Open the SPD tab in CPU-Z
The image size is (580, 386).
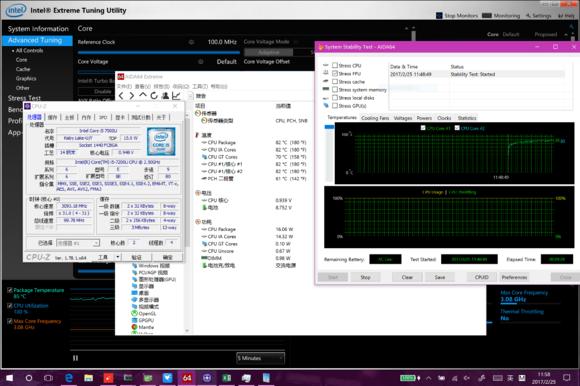[103, 117]
